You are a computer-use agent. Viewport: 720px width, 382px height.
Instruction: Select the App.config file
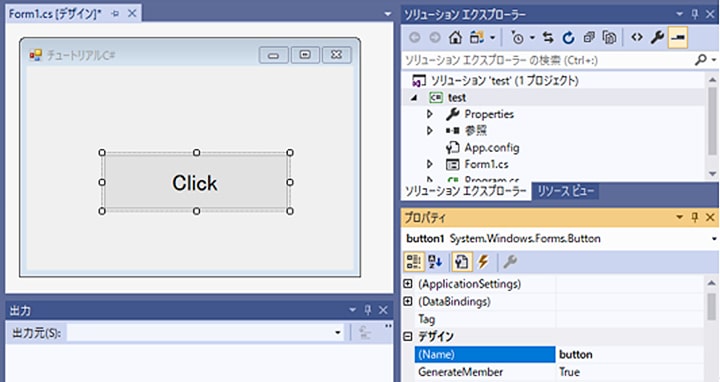[x=492, y=147]
